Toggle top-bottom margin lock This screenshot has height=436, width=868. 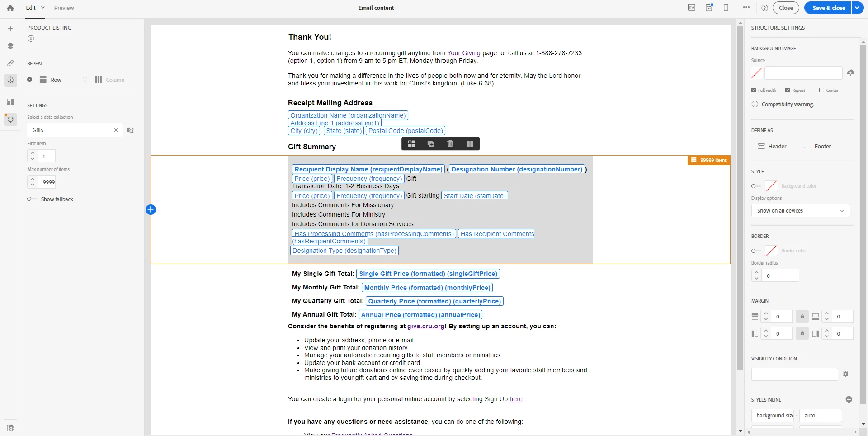click(x=802, y=317)
